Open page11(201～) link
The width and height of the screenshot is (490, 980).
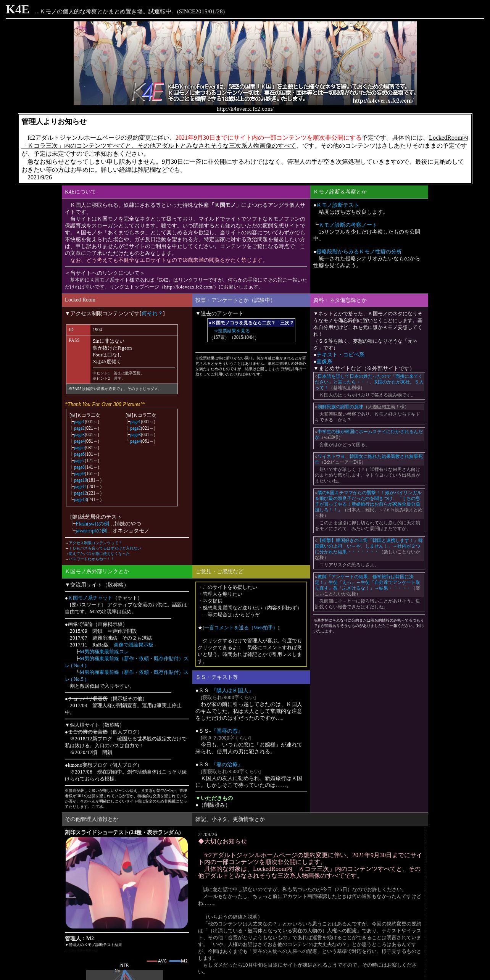[x=81, y=487]
